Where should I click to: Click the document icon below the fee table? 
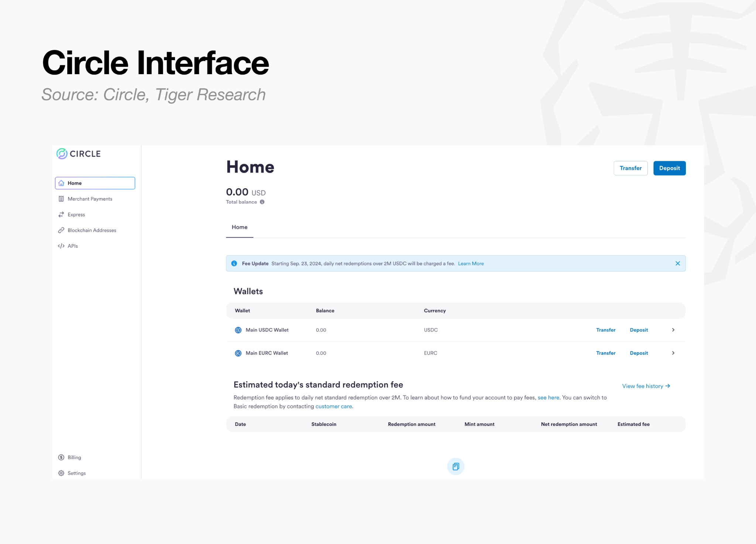[456, 466]
